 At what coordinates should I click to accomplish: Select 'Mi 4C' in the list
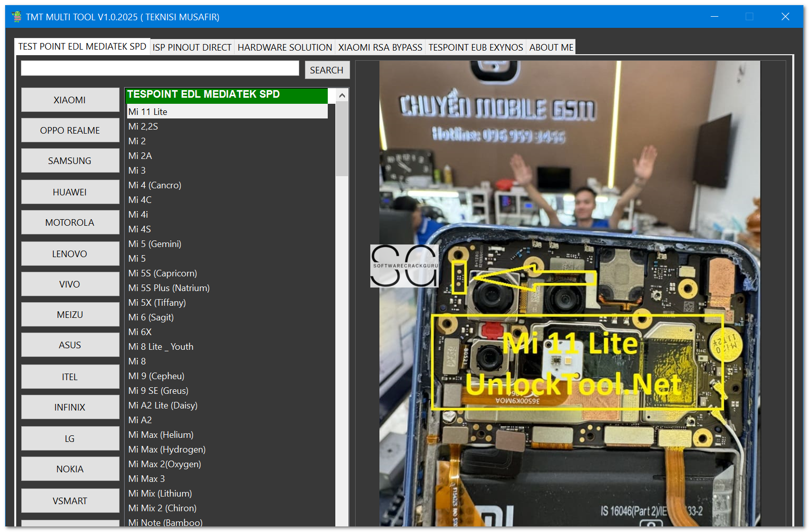tap(227, 199)
